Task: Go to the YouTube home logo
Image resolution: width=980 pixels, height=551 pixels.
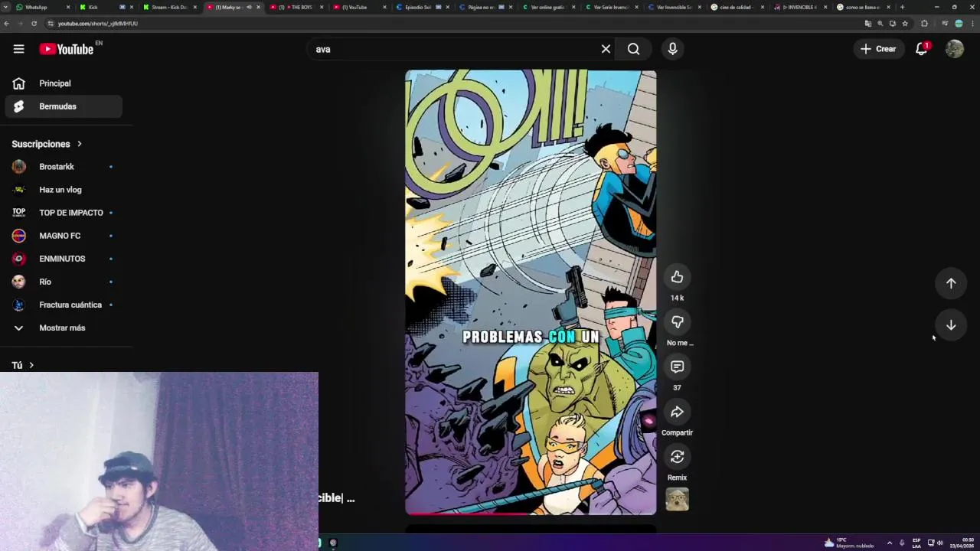Action: (66, 49)
